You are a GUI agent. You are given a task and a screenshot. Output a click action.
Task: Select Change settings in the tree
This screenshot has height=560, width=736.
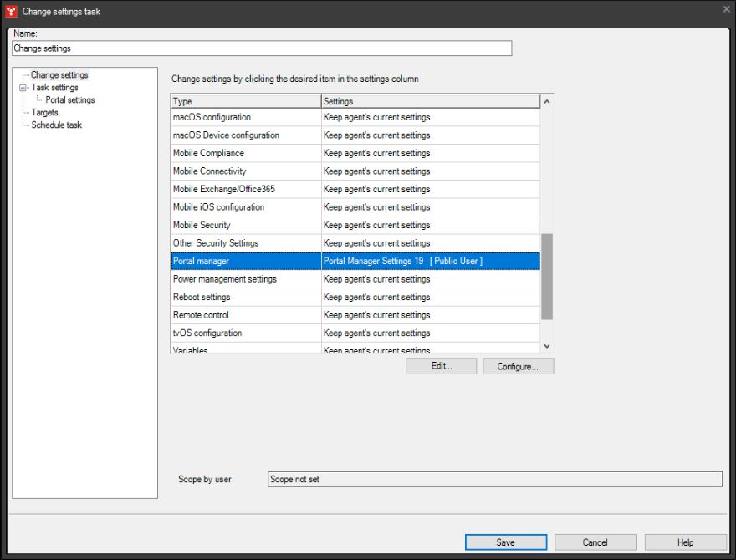coord(59,75)
